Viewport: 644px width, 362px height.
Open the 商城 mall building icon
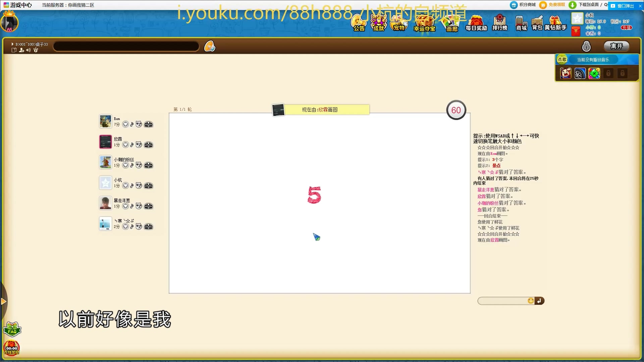521,23
